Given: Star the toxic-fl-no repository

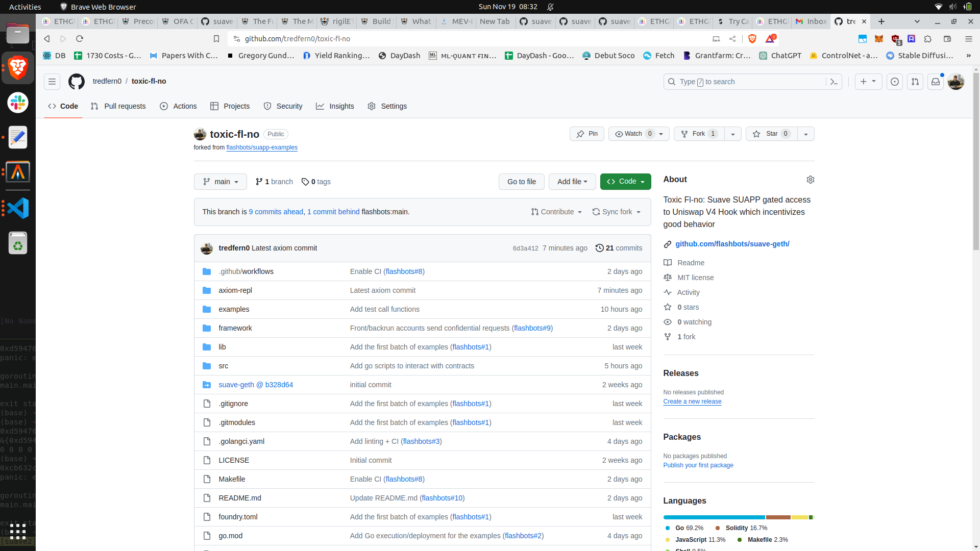Looking at the screenshot, I should [x=771, y=134].
